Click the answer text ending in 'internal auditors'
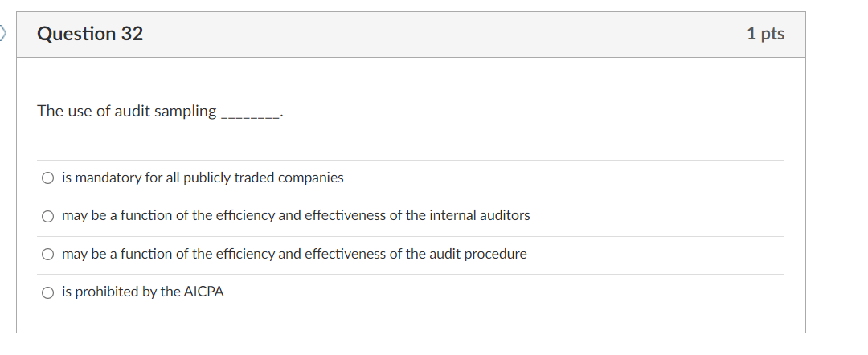 point(296,216)
